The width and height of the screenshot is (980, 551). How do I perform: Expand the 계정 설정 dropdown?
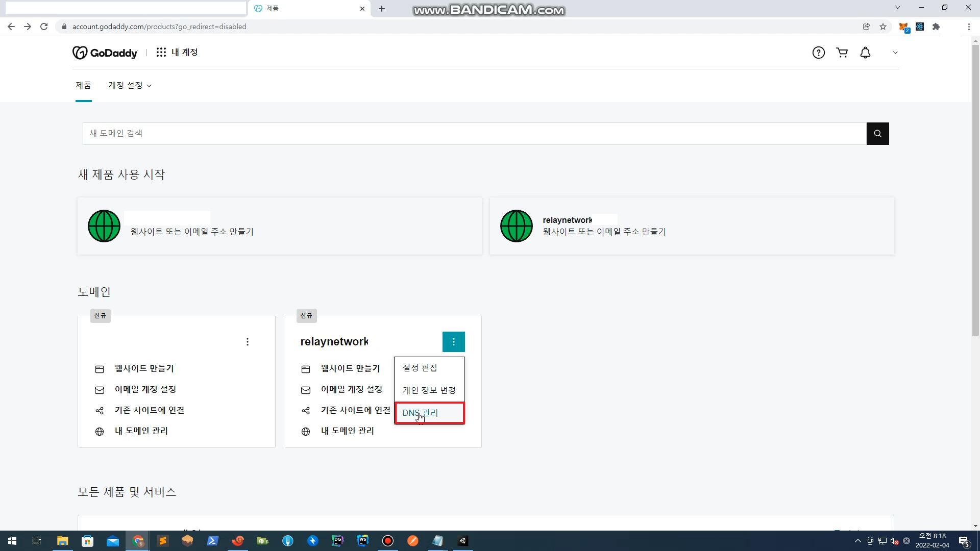pos(130,85)
